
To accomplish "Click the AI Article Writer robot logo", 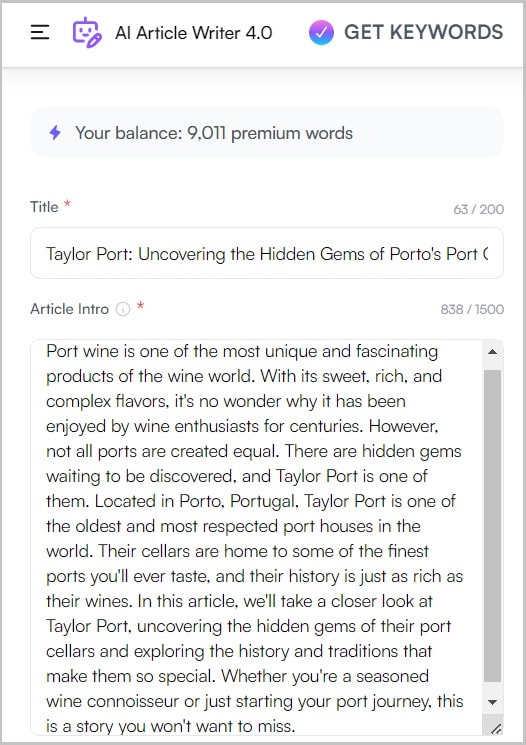I will (87, 32).
